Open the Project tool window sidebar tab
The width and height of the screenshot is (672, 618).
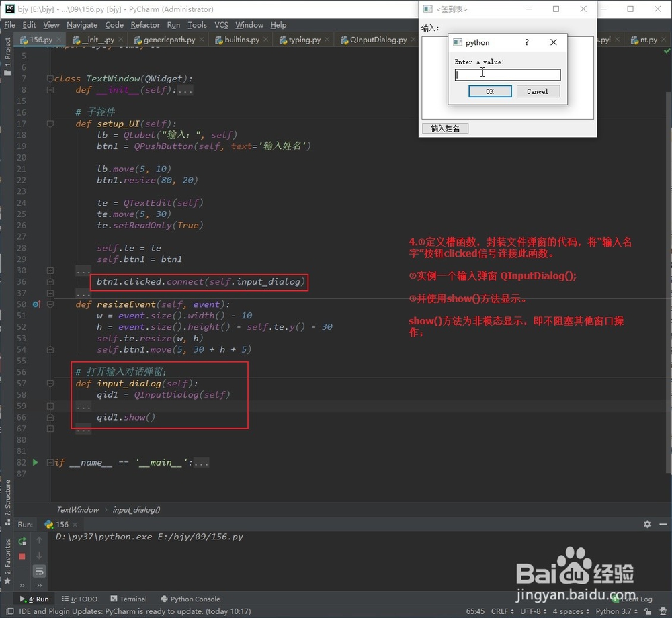point(7,56)
